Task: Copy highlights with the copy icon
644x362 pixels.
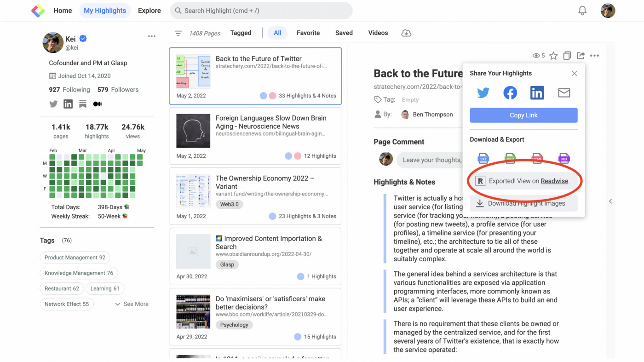Action: 567,56
